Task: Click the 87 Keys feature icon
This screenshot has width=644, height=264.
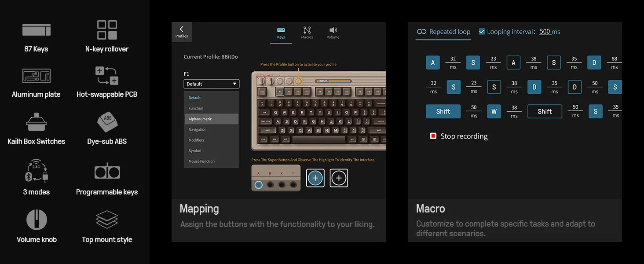Action: pyautogui.click(x=37, y=30)
